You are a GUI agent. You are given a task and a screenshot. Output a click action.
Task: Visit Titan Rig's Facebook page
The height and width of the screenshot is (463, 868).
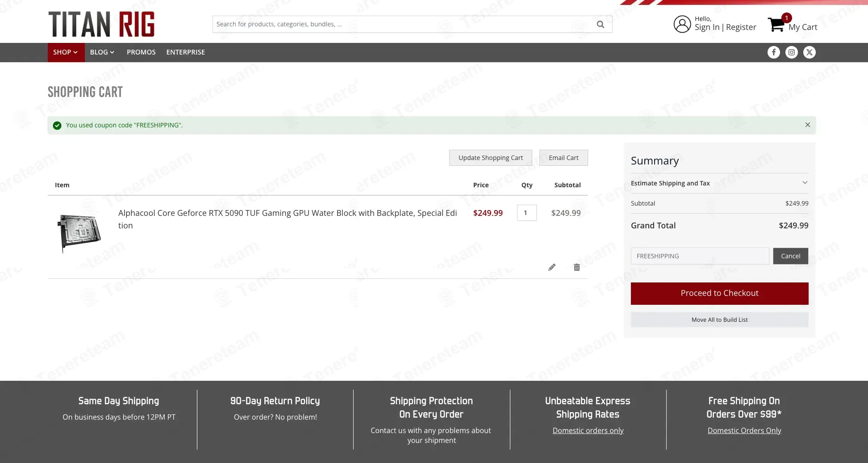pyautogui.click(x=774, y=52)
